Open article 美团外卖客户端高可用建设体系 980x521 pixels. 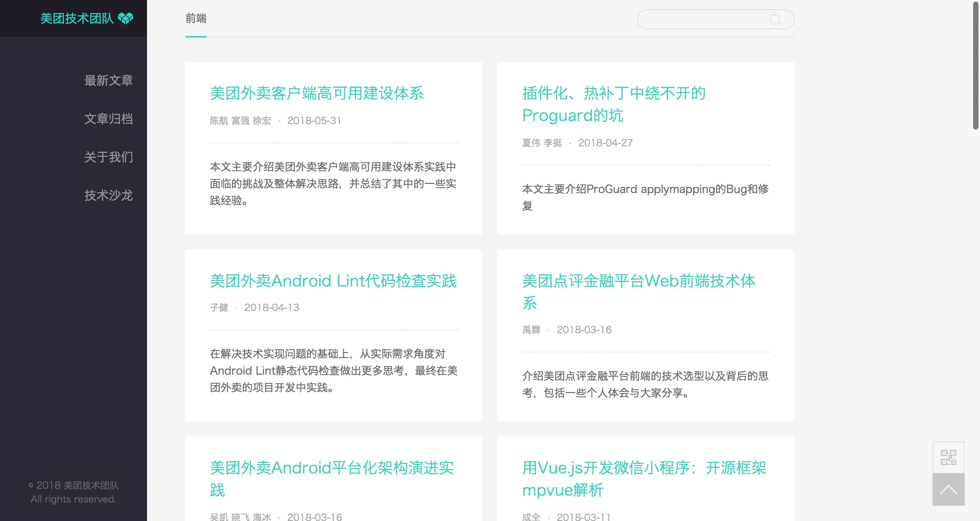[317, 93]
